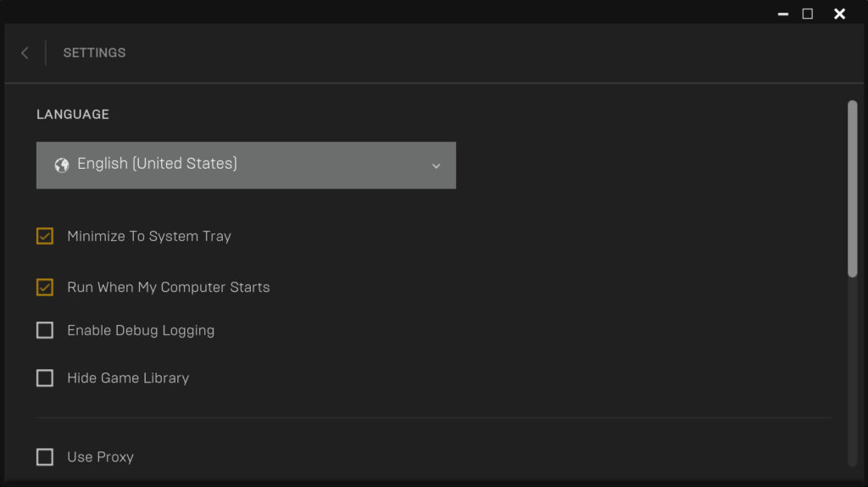The height and width of the screenshot is (487, 868).
Task: Maximize the launcher window
Action: point(808,14)
